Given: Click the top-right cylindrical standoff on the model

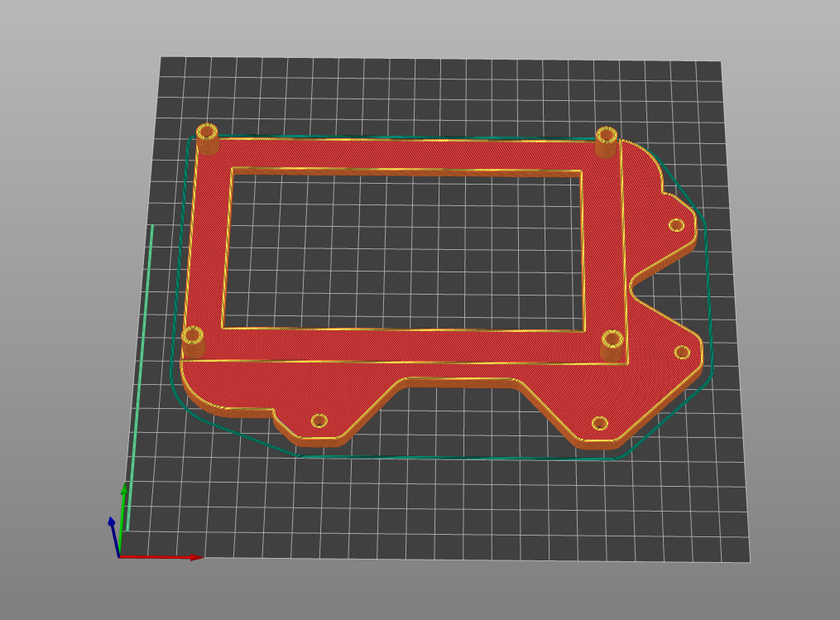Looking at the screenshot, I should [x=607, y=142].
